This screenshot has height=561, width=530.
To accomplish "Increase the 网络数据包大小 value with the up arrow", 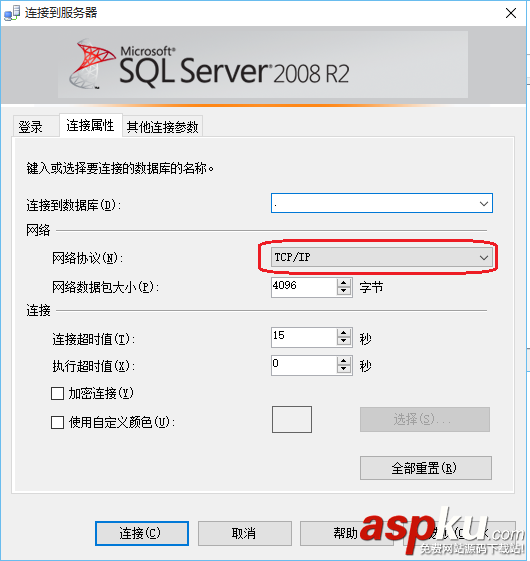I will point(344,283).
